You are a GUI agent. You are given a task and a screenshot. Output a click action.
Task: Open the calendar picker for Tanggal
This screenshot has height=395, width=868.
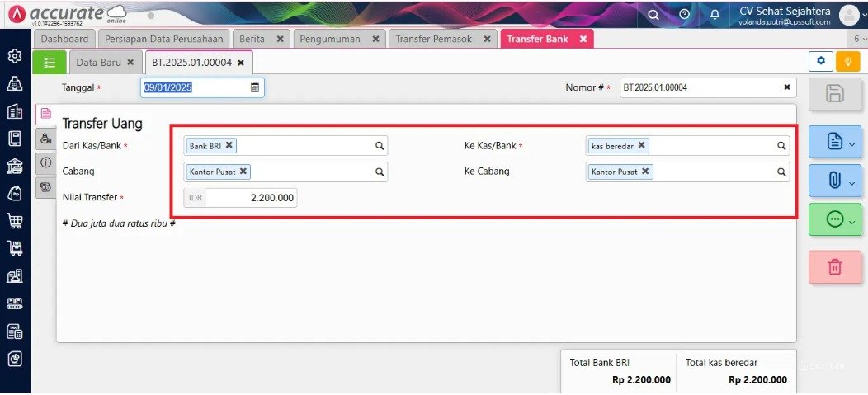255,87
